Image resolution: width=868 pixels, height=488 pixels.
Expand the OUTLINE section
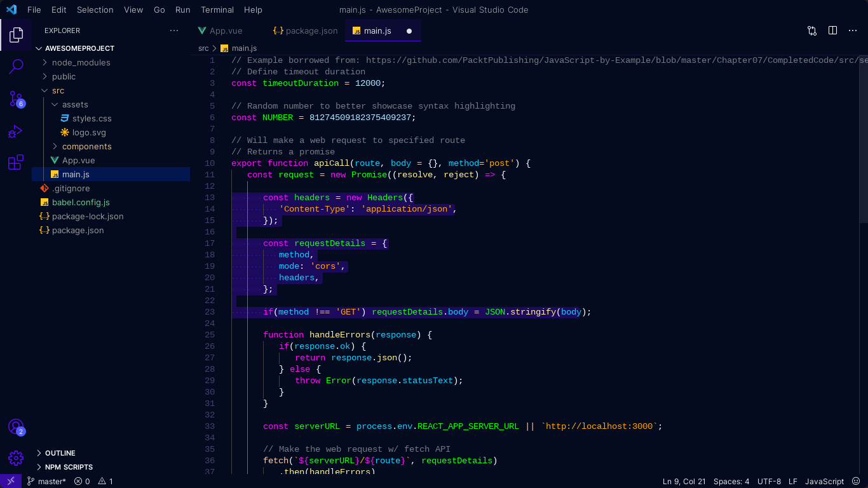coord(111,453)
